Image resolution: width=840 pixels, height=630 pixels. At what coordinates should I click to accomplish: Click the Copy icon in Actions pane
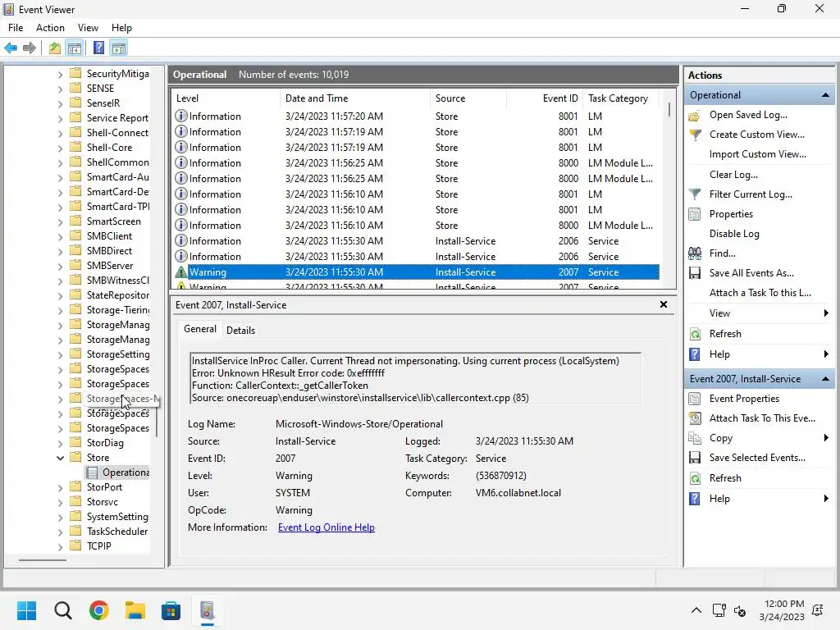coord(695,438)
